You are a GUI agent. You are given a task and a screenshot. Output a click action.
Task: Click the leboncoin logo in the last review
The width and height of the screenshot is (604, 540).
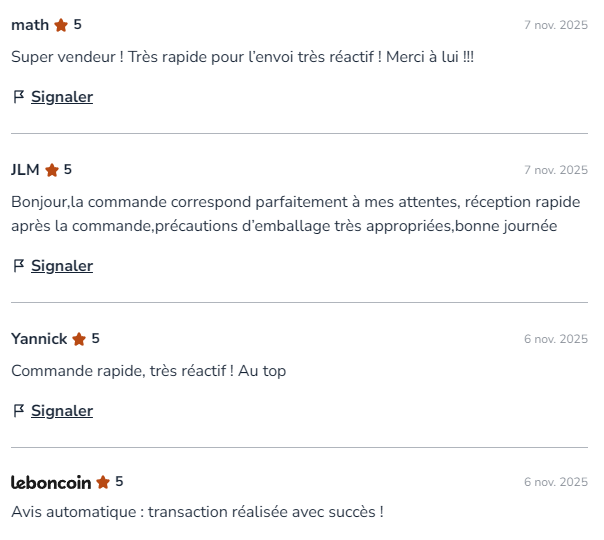(x=51, y=482)
